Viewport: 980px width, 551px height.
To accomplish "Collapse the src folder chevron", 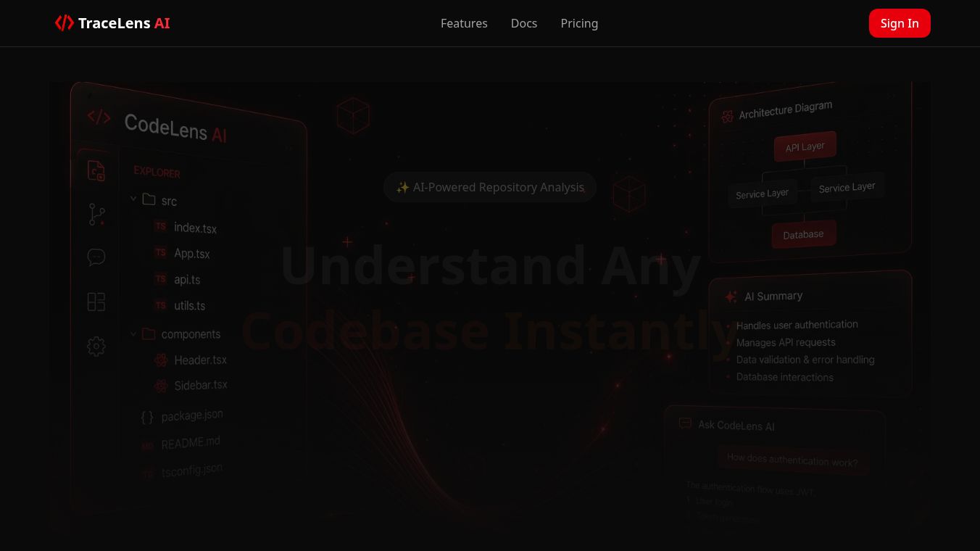I will pos(133,198).
